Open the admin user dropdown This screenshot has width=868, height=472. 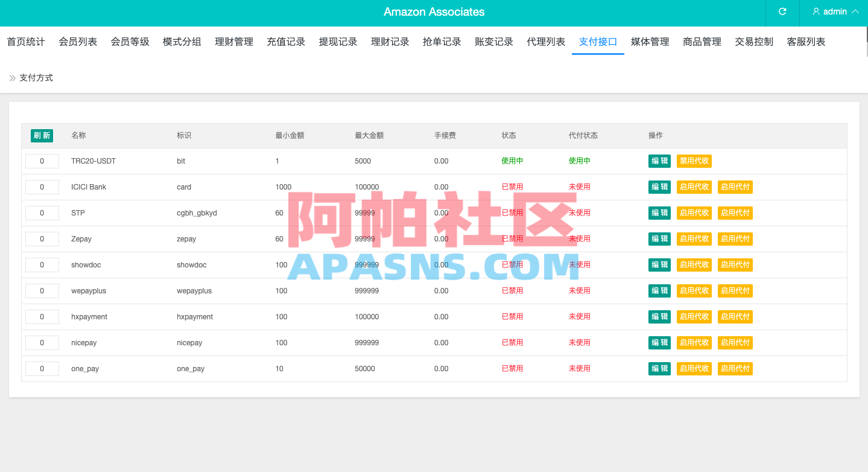pos(835,12)
